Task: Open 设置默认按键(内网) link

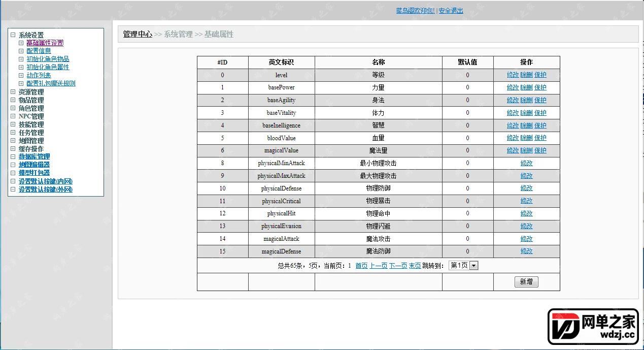Action: click(46, 181)
